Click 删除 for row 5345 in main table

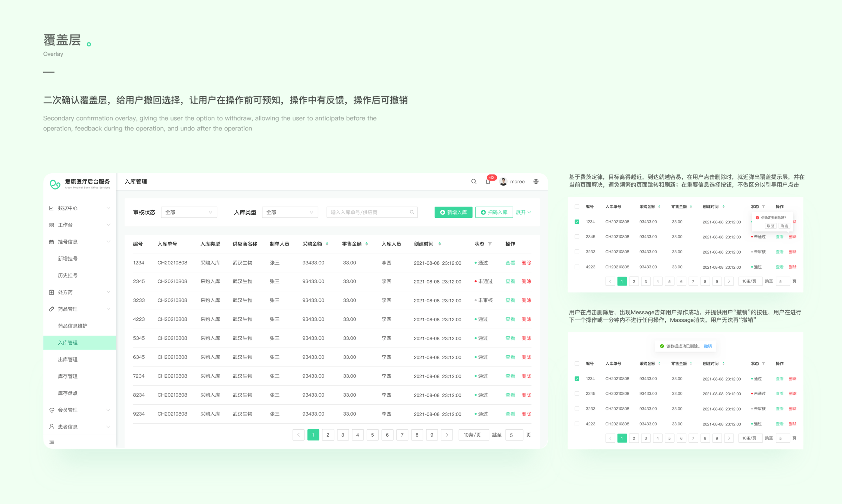[526, 338]
